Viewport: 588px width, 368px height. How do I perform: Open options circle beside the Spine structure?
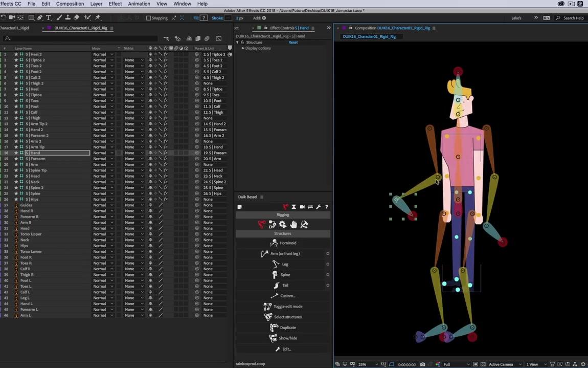[328, 275]
